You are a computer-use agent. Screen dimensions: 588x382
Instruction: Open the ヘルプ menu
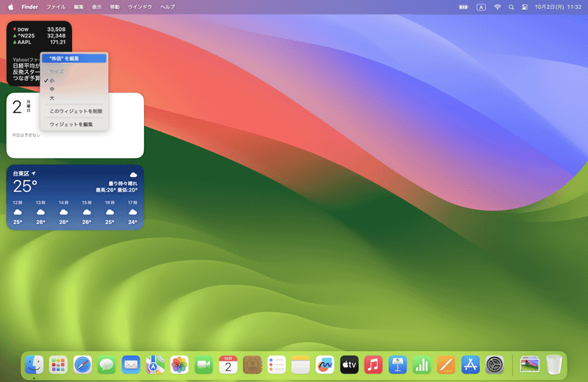pos(168,7)
